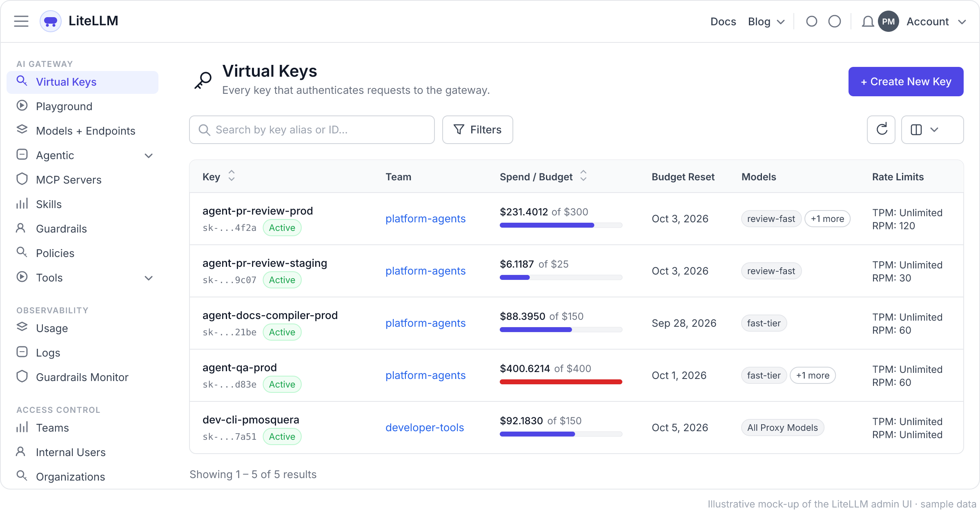Image resolution: width=980 pixels, height=514 pixels.
Task: Open the MCP Servers page
Action: click(x=82, y=180)
